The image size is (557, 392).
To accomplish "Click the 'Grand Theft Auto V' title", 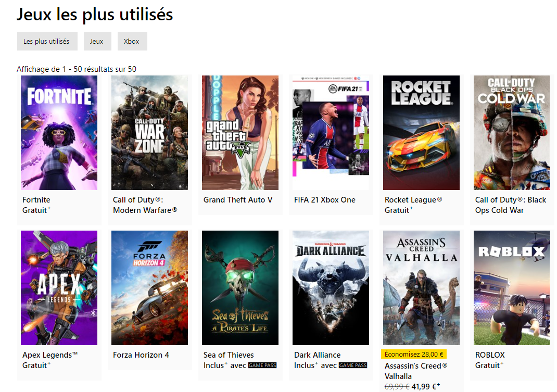I will point(238,200).
